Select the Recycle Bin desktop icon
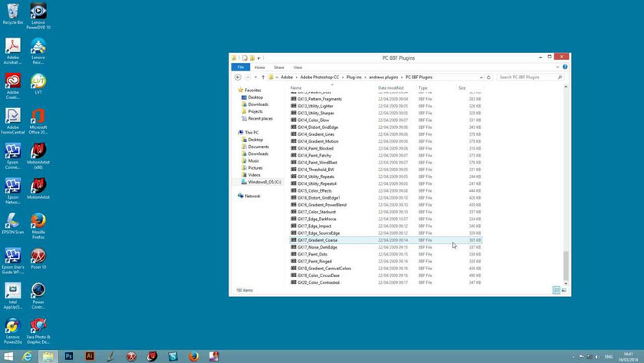The width and height of the screenshot is (644, 363). [x=12, y=12]
